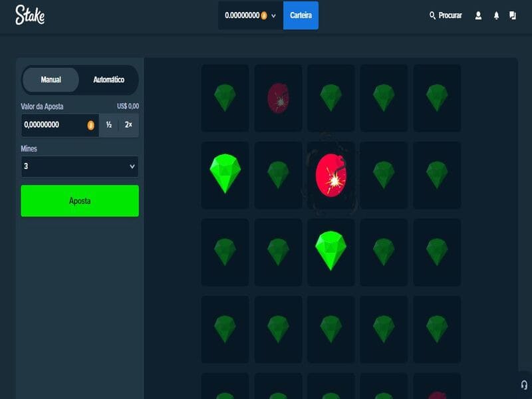
Task: Click the first gem tile of the top row
Action: [x=225, y=98]
